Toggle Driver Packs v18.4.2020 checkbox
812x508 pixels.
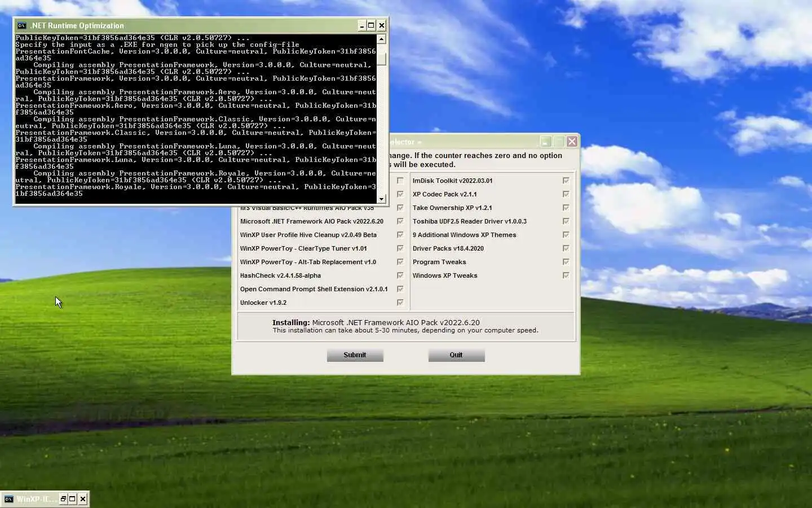click(x=566, y=248)
